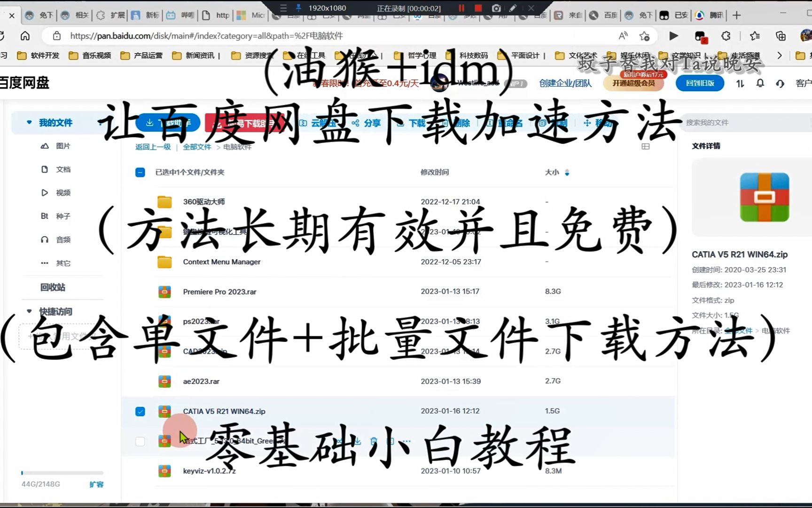Stop the screen recording
This screenshot has width=812, height=508.
(478, 8)
